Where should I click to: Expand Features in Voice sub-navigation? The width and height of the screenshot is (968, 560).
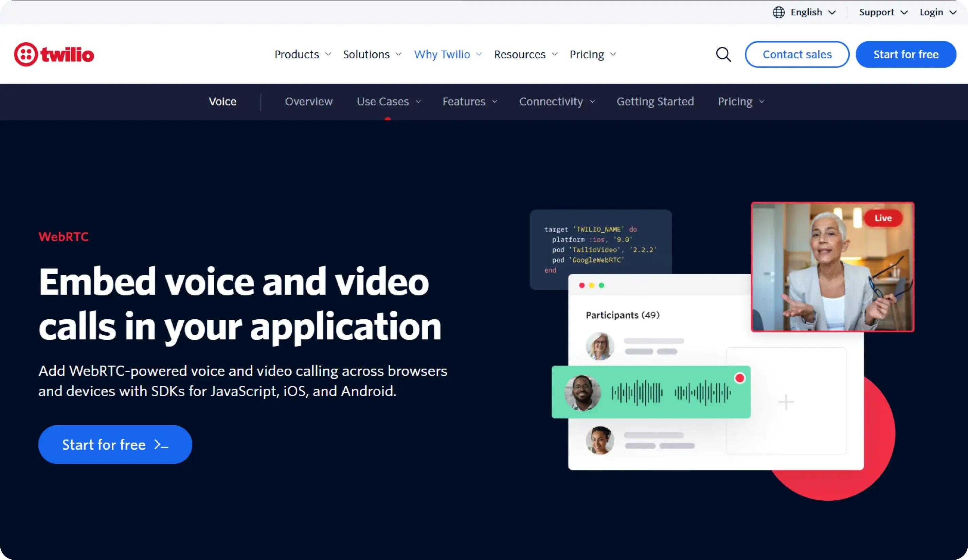pos(470,101)
